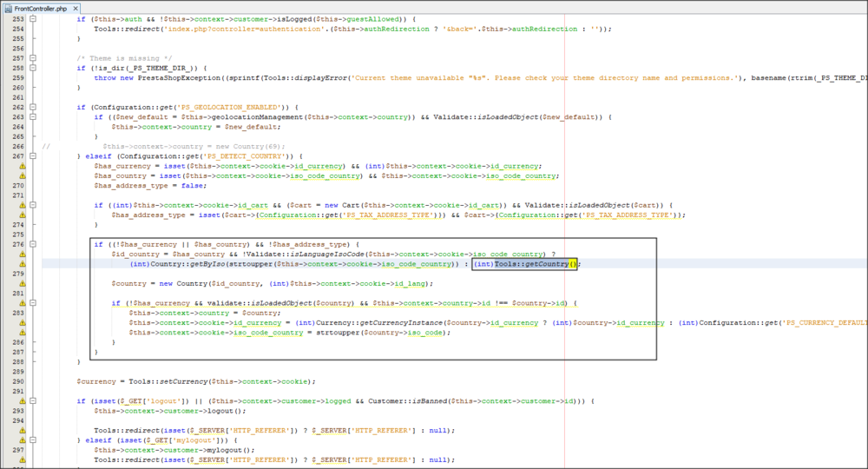Click the PrestaShopException class name on line 259
Image resolution: width=868 pixels, height=469 pixels.
179,78
